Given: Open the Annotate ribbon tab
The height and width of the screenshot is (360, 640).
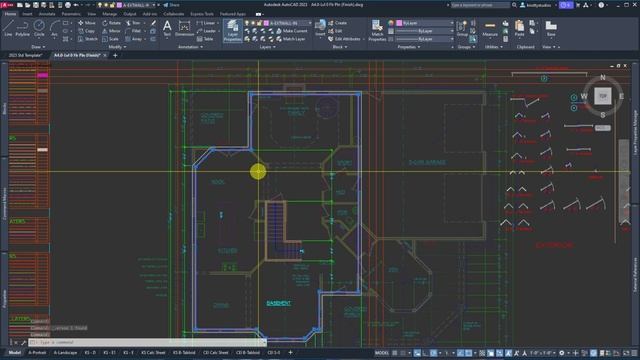Looking at the screenshot, I should [47, 14].
